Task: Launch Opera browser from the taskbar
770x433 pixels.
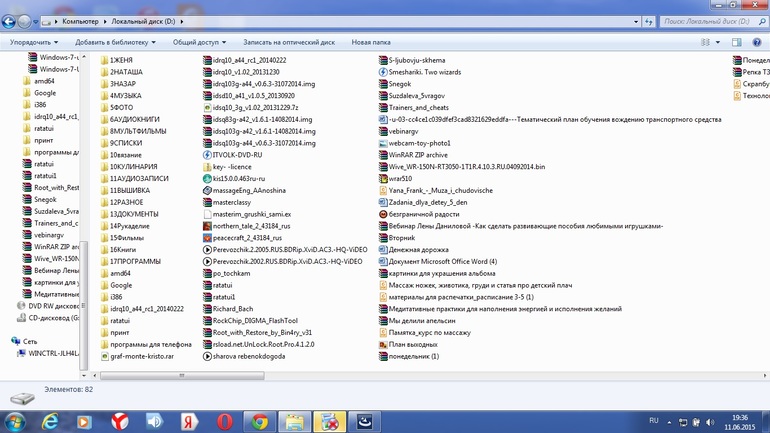Action: (x=224, y=422)
